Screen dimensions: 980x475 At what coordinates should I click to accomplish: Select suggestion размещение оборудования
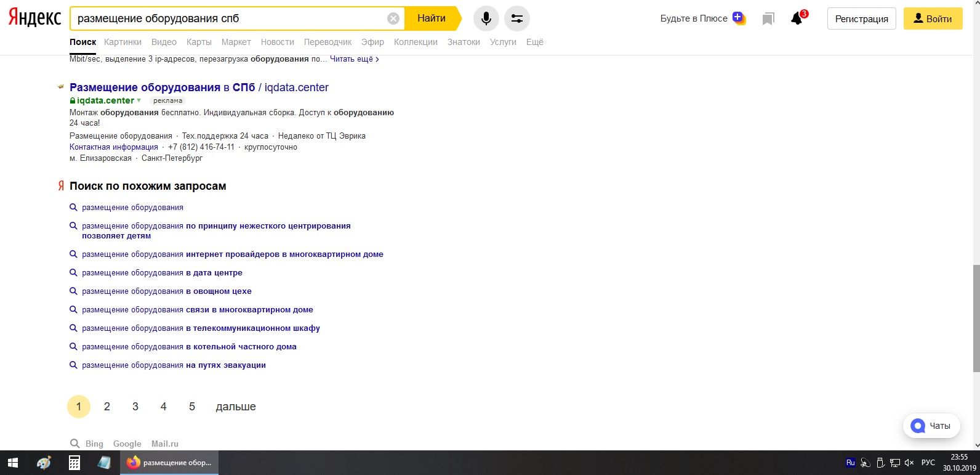coord(133,208)
